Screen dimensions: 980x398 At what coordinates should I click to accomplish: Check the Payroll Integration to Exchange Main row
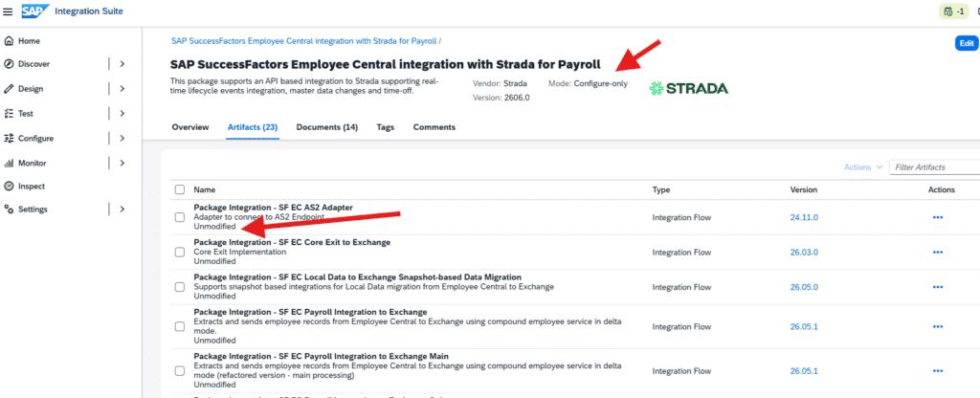coord(180,371)
